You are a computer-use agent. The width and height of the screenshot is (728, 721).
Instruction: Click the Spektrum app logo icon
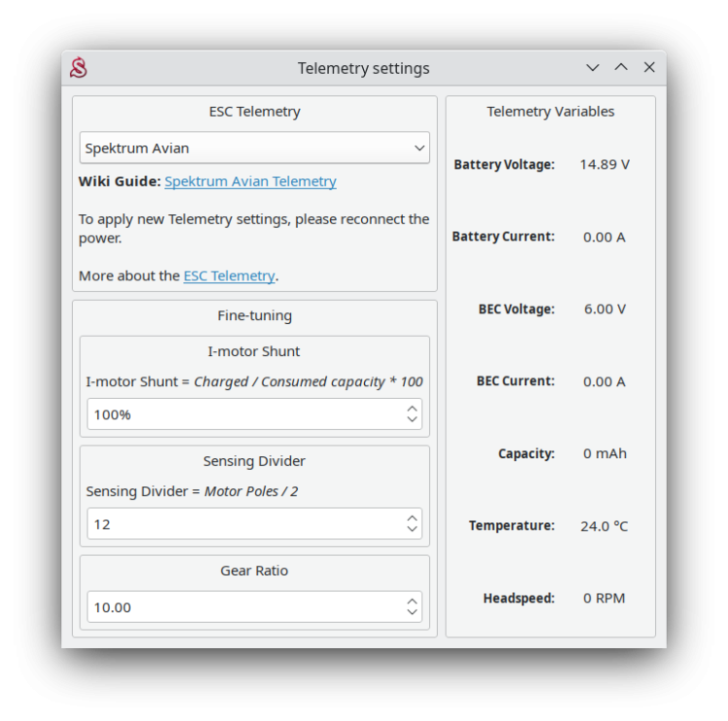coord(79,68)
